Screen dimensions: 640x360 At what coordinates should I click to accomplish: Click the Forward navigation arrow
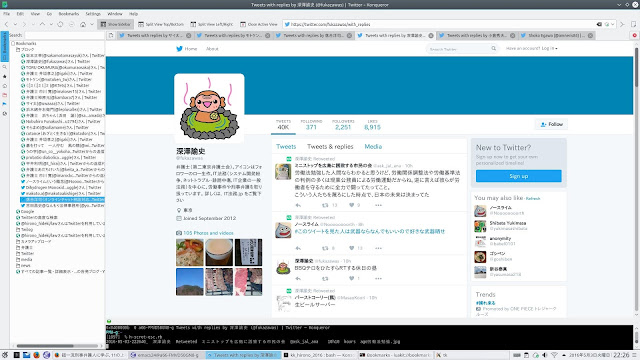[x=24, y=24]
